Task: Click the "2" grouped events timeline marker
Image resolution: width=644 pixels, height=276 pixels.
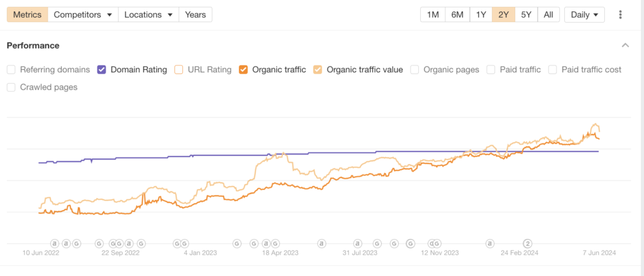Action: click(x=528, y=243)
